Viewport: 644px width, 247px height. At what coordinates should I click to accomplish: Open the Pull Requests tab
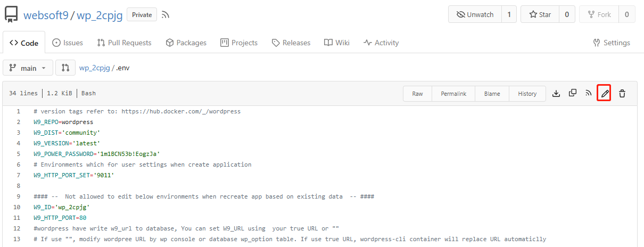pyautogui.click(x=124, y=43)
